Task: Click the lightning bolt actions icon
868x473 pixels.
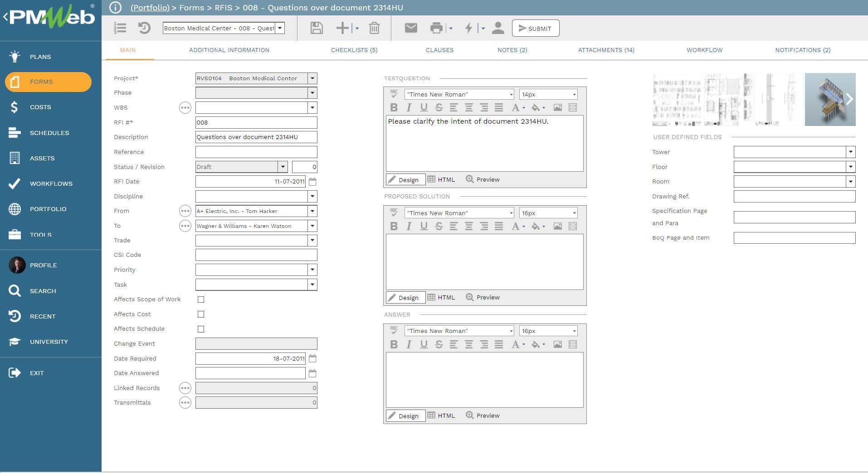Action: (x=468, y=28)
